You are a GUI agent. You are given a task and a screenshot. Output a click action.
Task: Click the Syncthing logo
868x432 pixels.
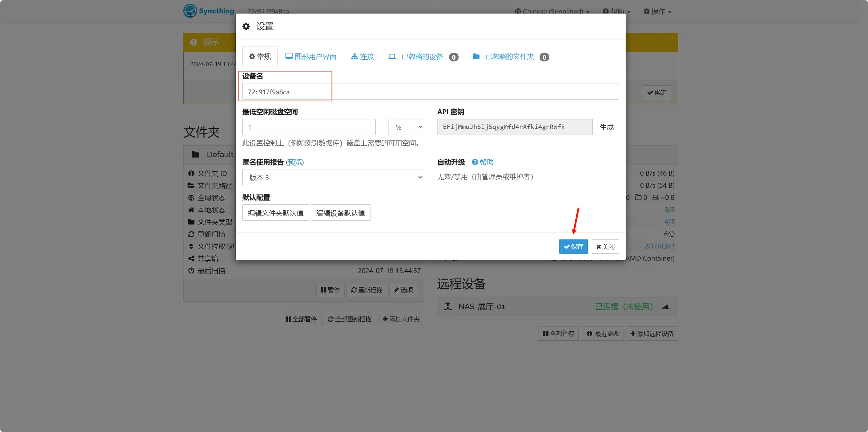pyautogui.click(x=190, y=11)
